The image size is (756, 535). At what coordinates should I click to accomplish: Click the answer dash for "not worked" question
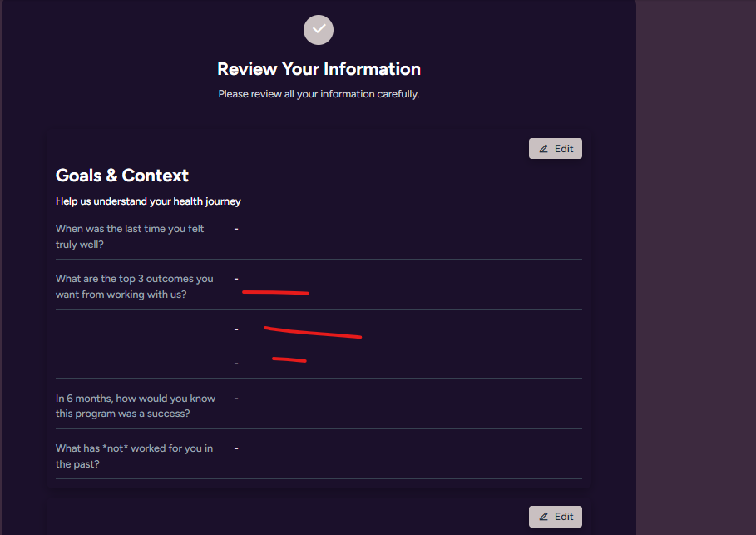coord(236,448)
